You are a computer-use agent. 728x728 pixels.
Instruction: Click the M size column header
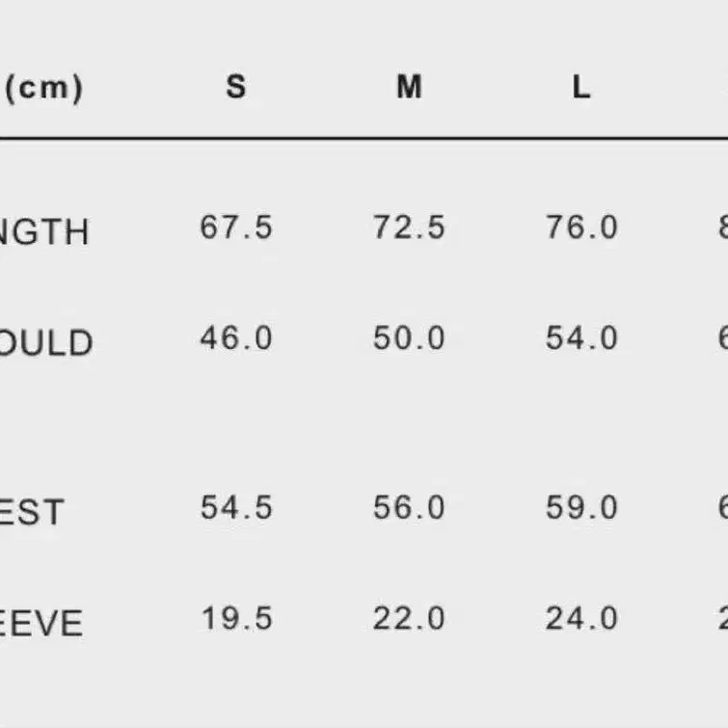[409, 87]
